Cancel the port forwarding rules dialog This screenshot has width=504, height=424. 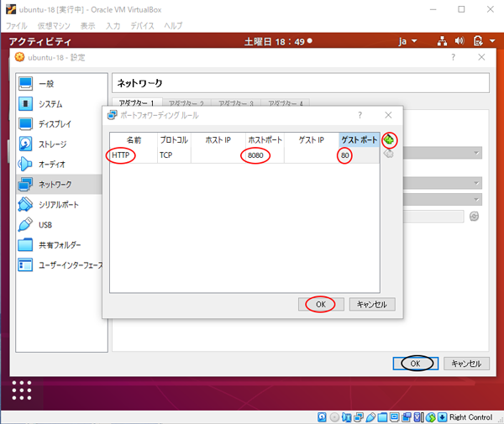pos(372,304)
